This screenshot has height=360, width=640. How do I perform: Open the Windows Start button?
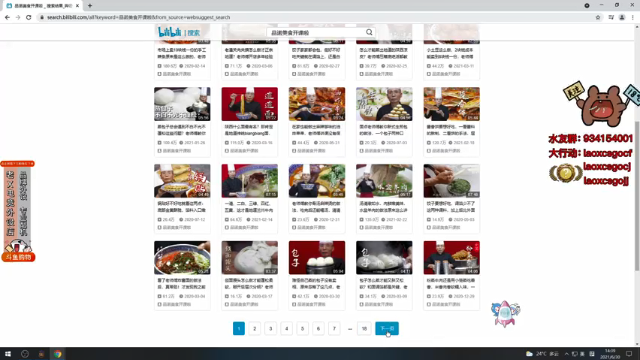[x=8, y=354]
